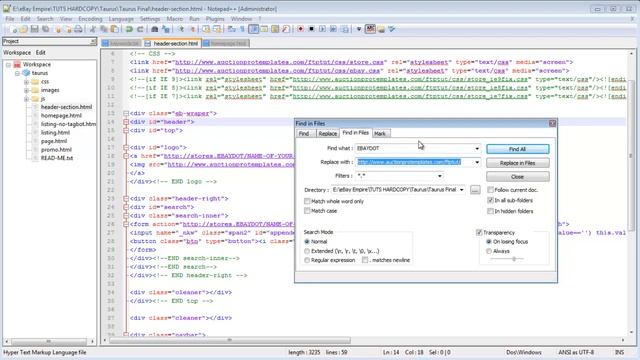Click the Playback macro icon
This screenshot has width=640, height=360.
pos(322,29)
